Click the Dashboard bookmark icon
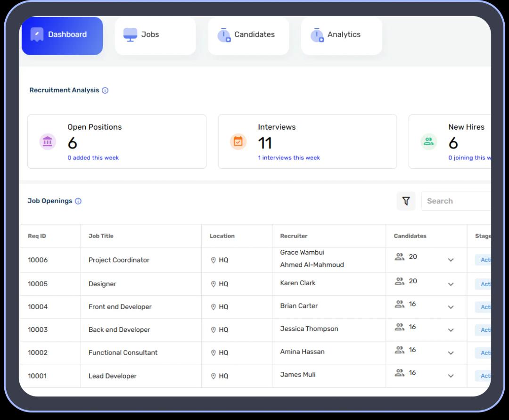Screen dimensions: 509x420 [37, 34]
